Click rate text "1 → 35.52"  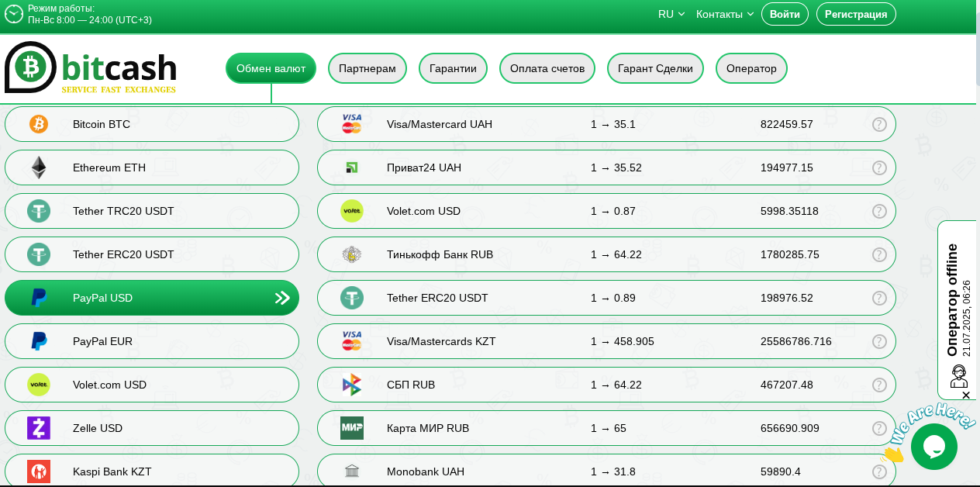[x=616, y=168]
